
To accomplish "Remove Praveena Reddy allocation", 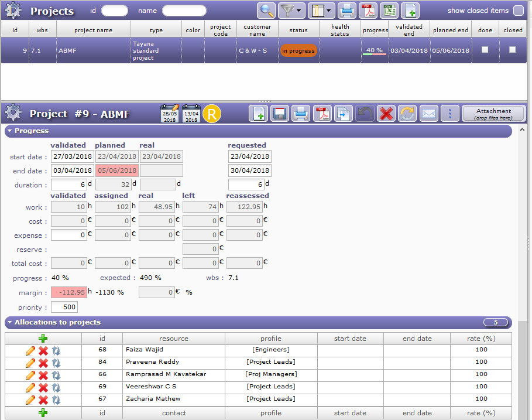I will (x=43, y=363).
